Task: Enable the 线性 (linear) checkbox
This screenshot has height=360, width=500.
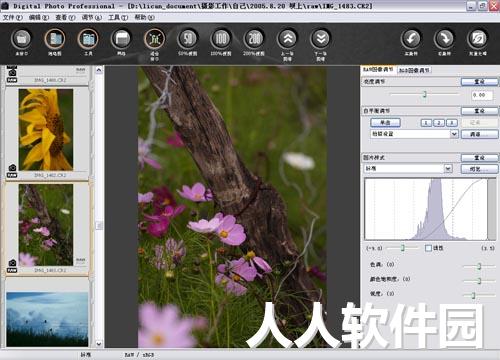Action: (x=428, y=248)
